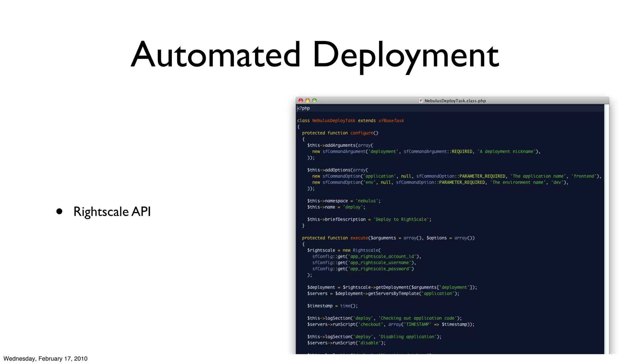Click the 'A deployment nickname' string
Screen dimensions: 630x364
click(507, 152)
